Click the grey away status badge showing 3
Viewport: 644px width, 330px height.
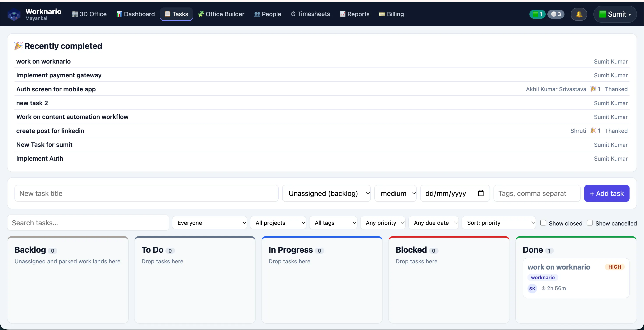pyautogui.click(x=556, y=14)
